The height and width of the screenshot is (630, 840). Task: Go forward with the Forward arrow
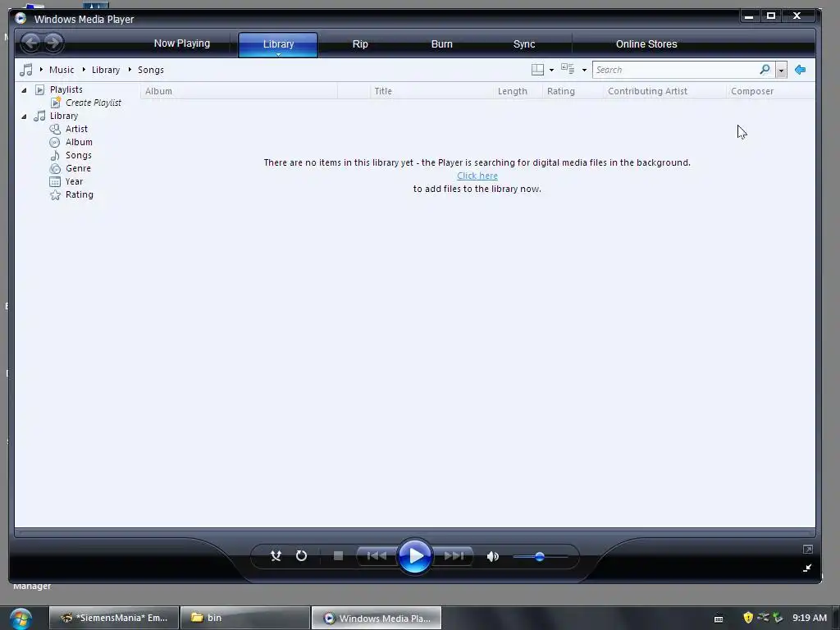click(53, 43)
